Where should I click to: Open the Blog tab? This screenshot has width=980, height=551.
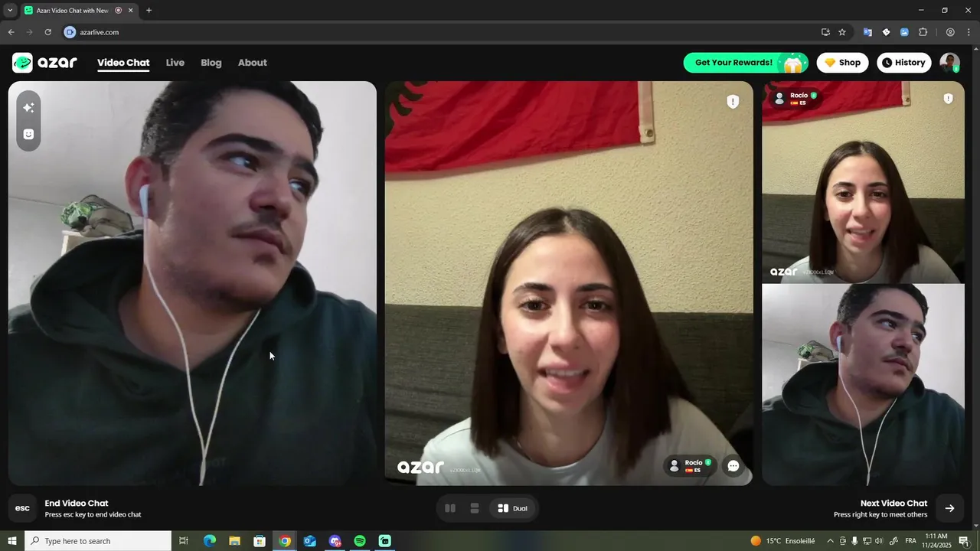click(x=211, y=63)
